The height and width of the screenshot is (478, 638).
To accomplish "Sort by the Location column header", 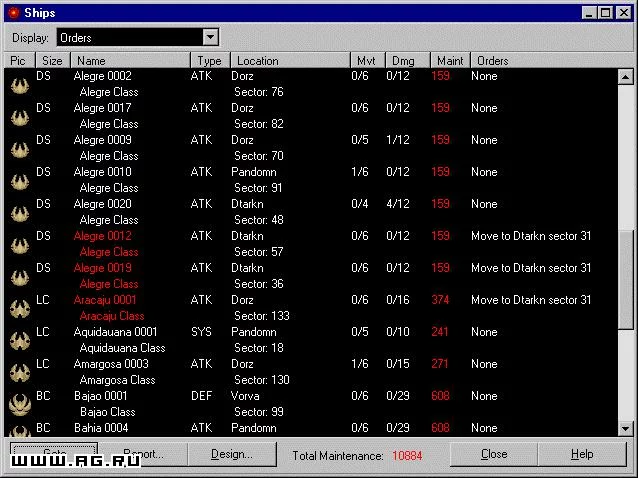I will 290,61.
